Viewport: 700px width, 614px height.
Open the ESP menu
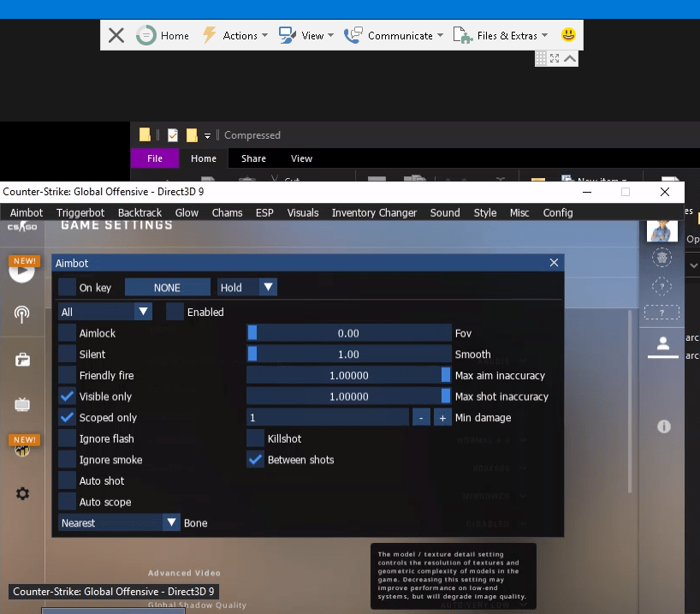[264, 212]
